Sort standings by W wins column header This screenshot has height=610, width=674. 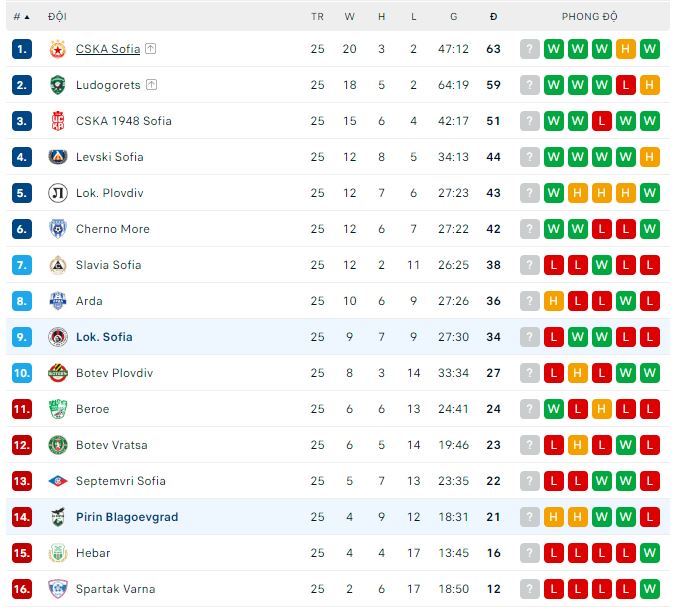click(x=350, y=17)
